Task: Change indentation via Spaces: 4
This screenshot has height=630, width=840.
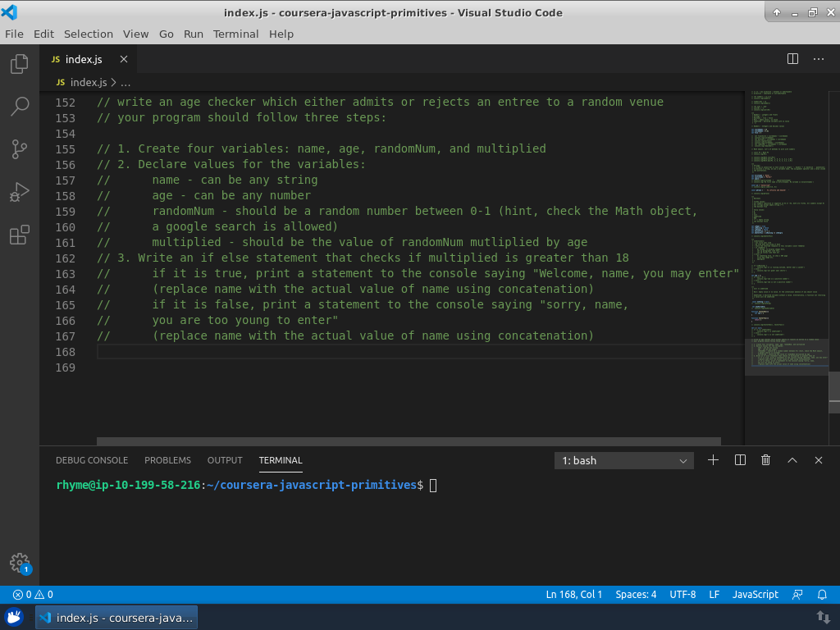Action: click(x=636, y=594)
